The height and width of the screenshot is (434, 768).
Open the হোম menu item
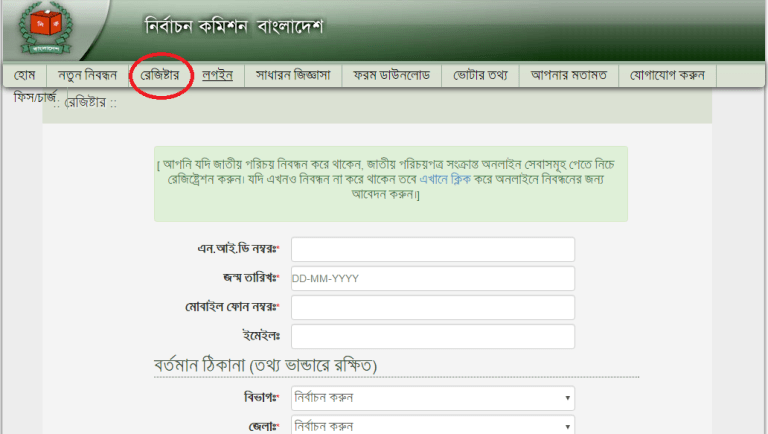(24, 75)
